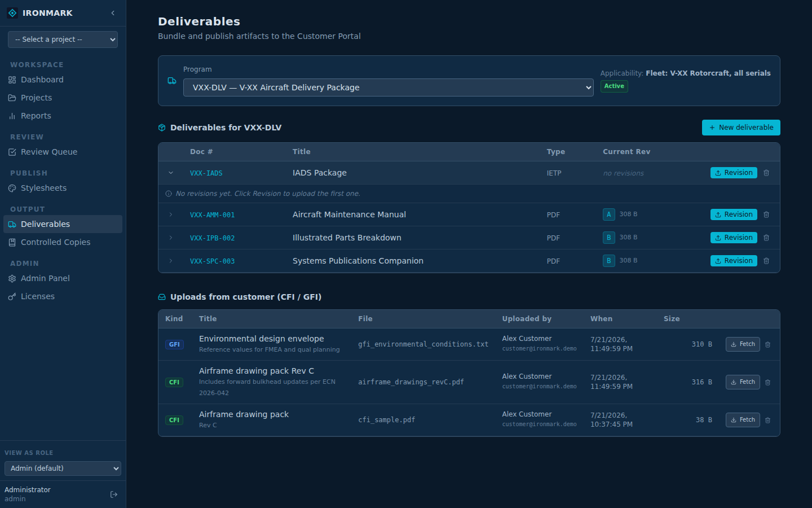Click revision badge B for VXX-SPC-003
The image size is (812, 508).
point(609,261)
